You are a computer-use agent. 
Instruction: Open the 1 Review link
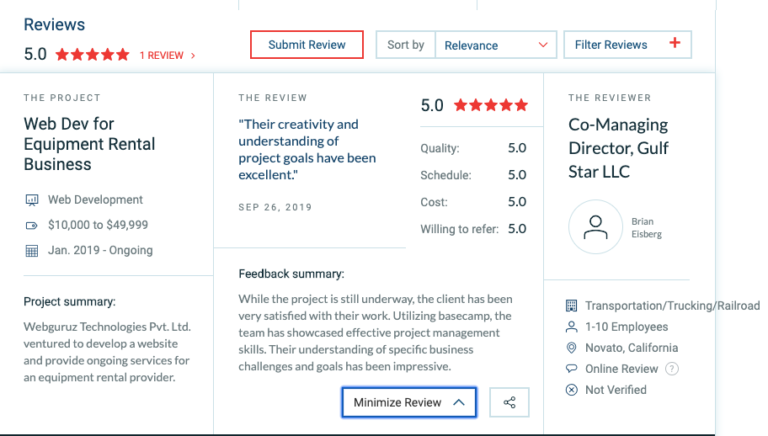point(167,55)
